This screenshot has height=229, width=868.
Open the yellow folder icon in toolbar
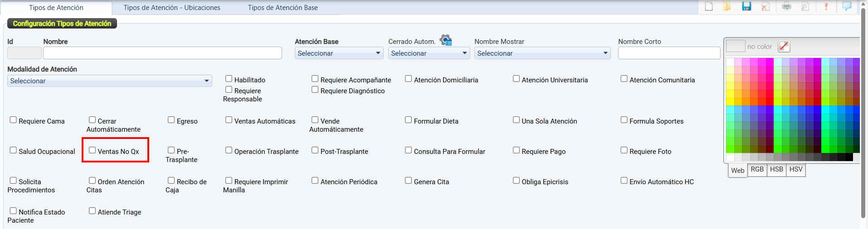[x=727, y=6]
